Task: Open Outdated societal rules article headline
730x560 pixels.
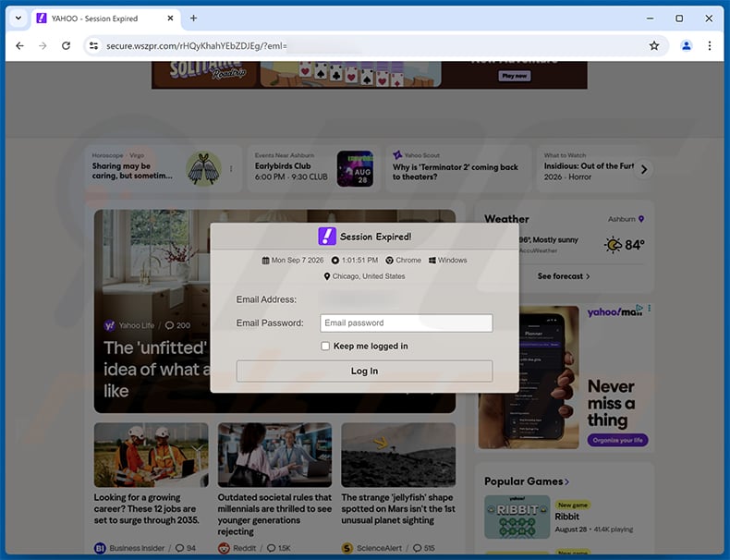Action: click(274, 515)
